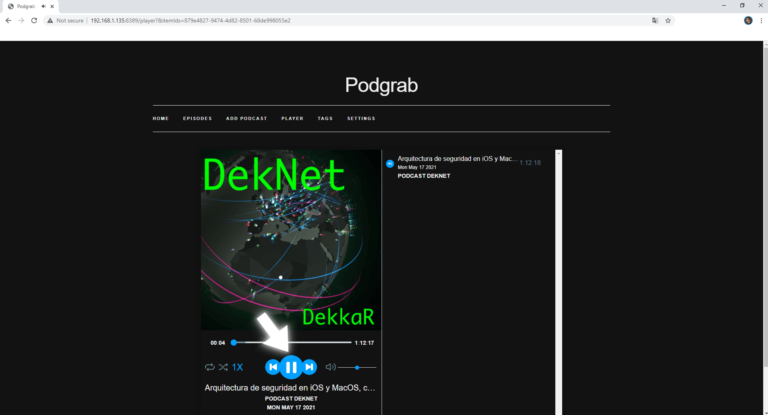The image size is (768, 415).
Task: Open the Settings page
Action: point(361,118)
